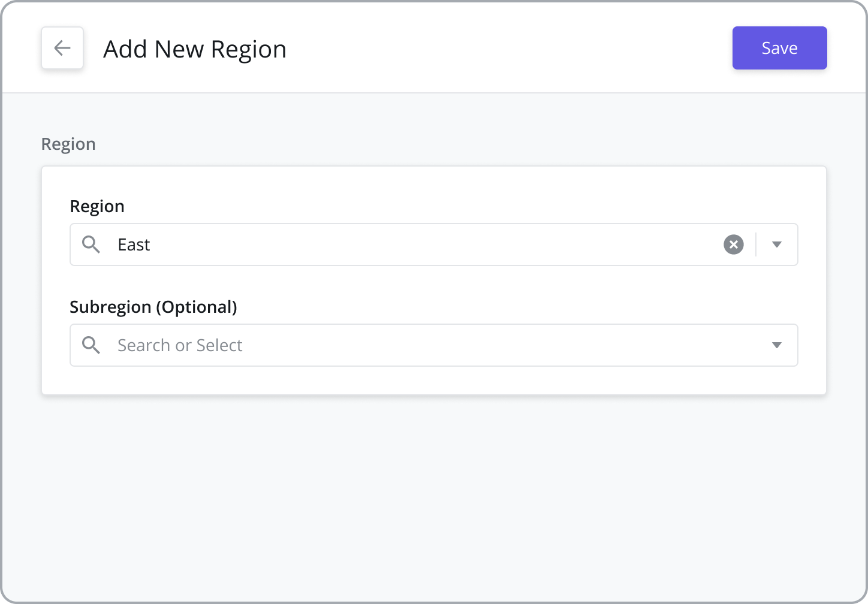Expand the Region dropdown arrow
The width and height of the screenshot is (868, 604).
777,244
